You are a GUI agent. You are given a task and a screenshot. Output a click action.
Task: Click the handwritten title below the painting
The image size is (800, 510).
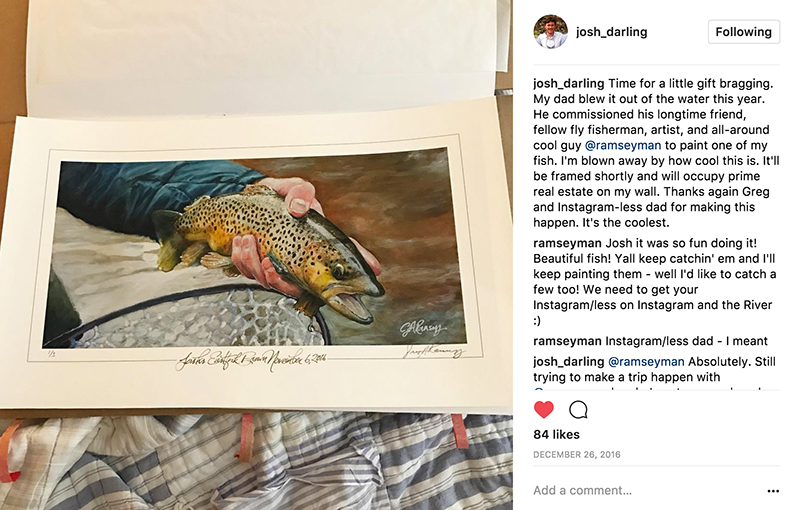[252, 360]
